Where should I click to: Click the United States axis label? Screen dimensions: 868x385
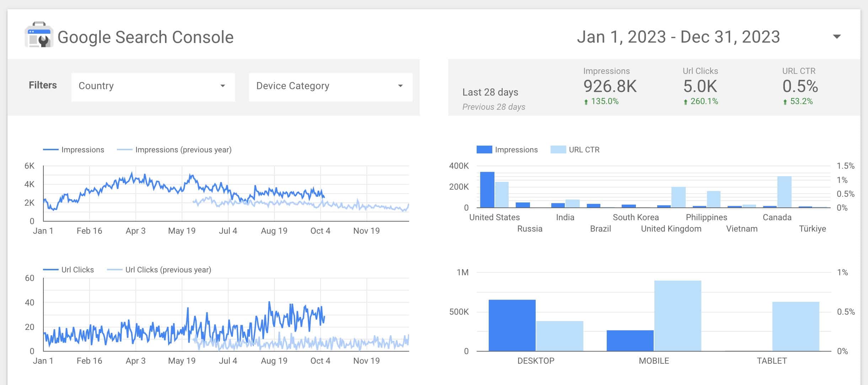(x=494, y=217)
